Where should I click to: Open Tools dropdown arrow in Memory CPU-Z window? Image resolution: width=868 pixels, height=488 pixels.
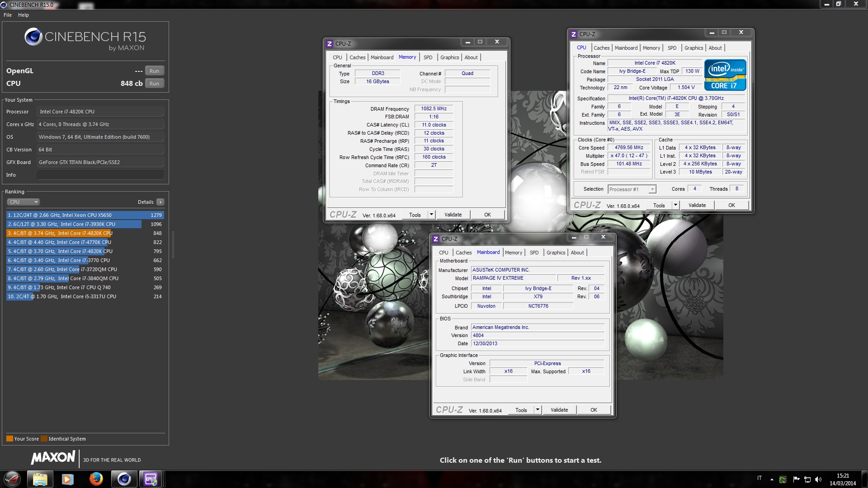pos(431,215)
